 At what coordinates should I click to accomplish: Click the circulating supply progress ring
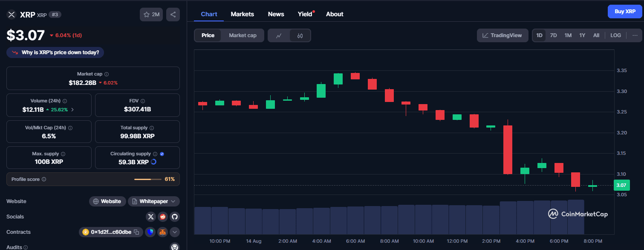[x=154, y=162]
